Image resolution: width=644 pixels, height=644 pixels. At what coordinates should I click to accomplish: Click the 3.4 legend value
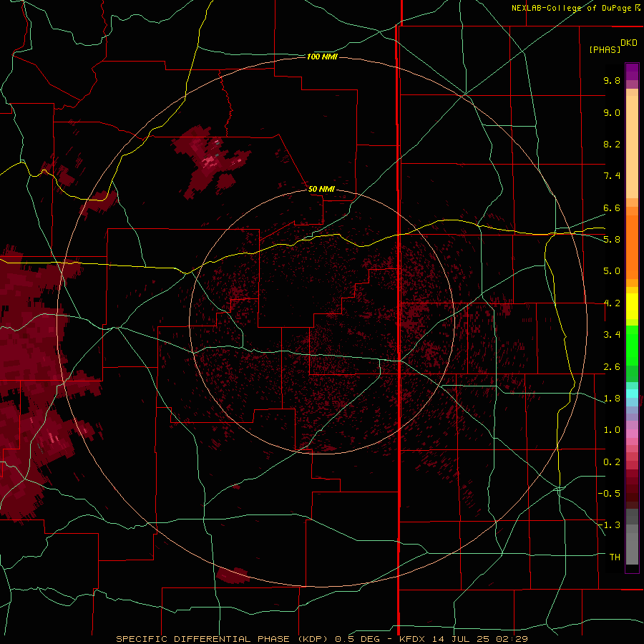click(x=612, y=335)
